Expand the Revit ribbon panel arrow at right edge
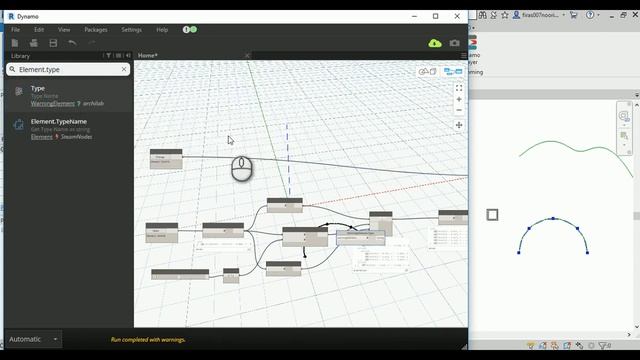Screen dimensions: 640x360 click(637, 95)
